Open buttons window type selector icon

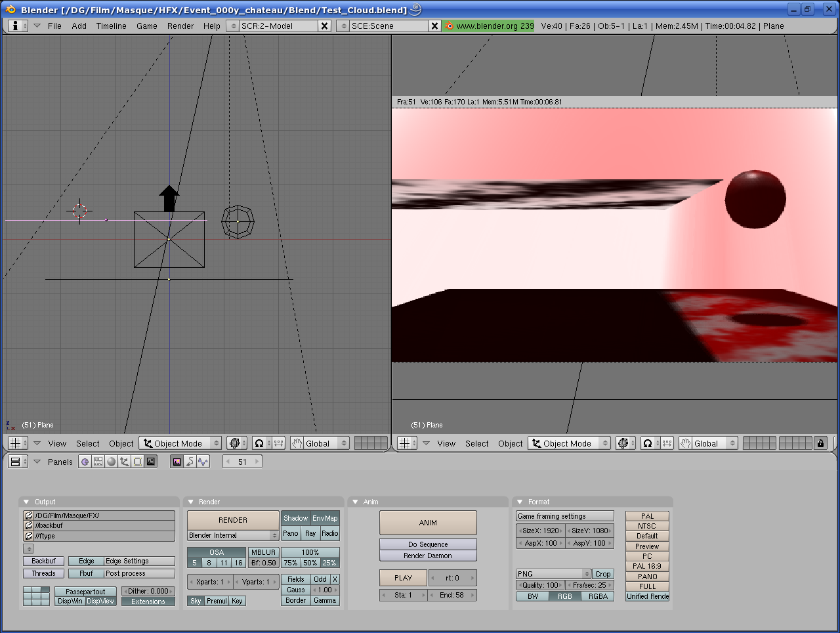pos(18,462)
